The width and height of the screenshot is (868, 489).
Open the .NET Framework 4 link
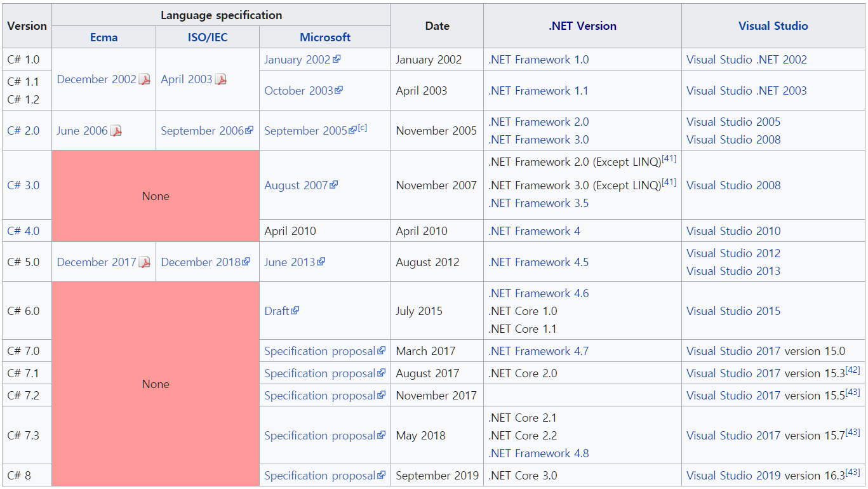point(534,231)
